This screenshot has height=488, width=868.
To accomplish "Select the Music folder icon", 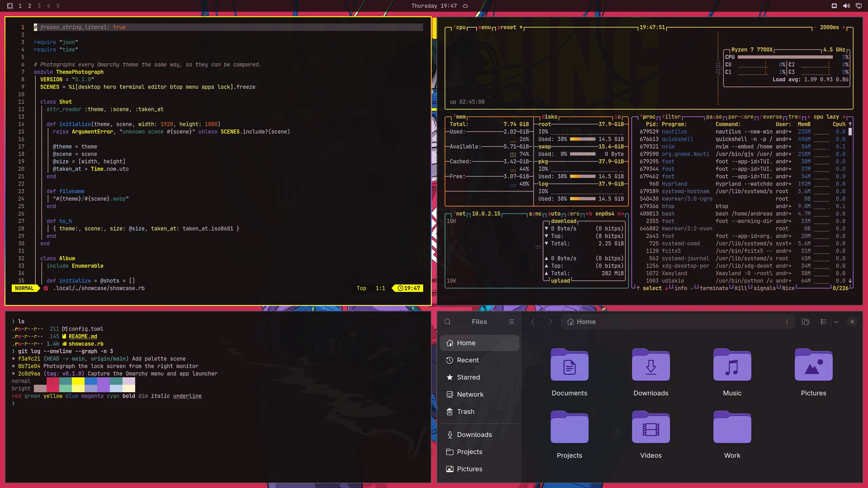I will click(x=732, y=365).
